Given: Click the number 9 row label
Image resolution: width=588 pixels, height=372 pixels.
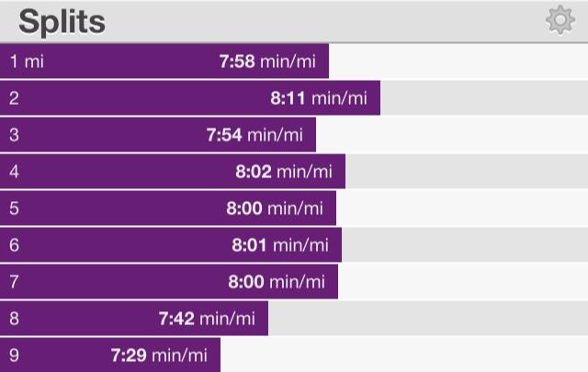Looking at the screenshot, I should [15, 355].
